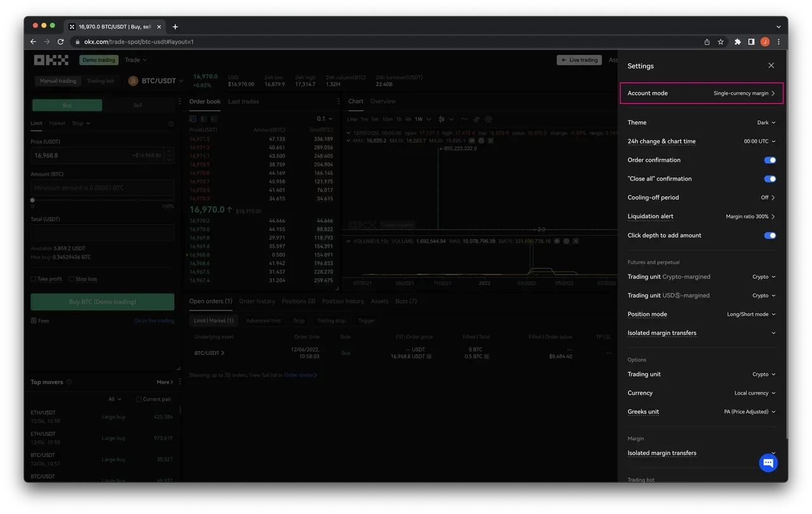
Task: Open the 24h change & chart time dropdown
Action: point(759,141)
